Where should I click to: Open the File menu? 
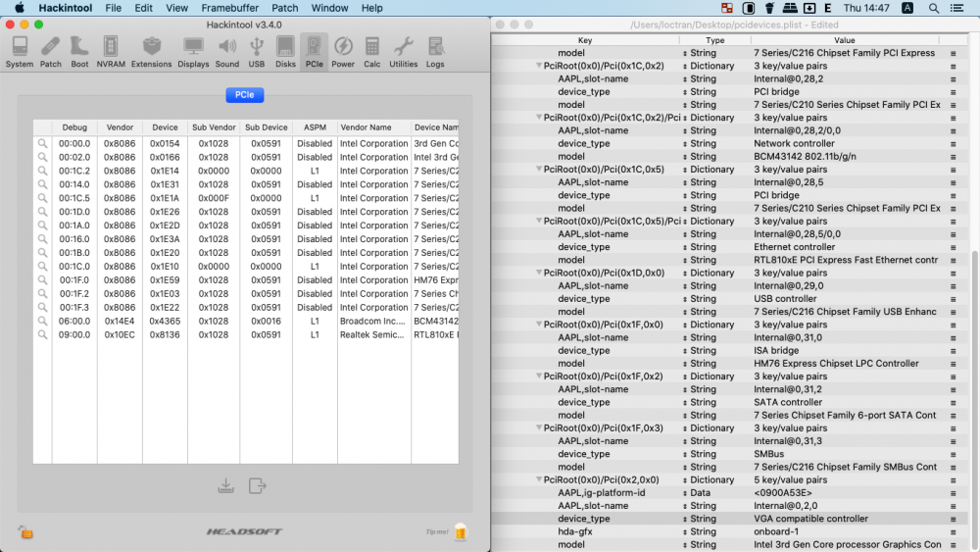(x=113, y=8)
